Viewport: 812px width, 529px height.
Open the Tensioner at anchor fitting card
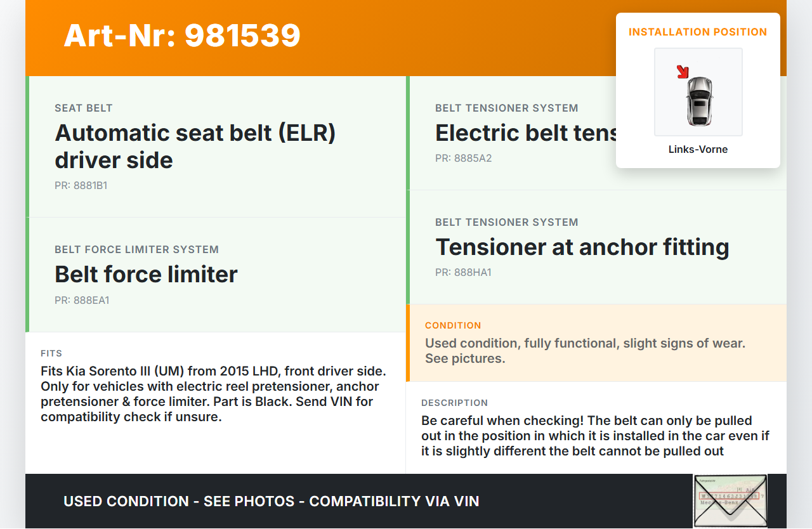(582, 247)
